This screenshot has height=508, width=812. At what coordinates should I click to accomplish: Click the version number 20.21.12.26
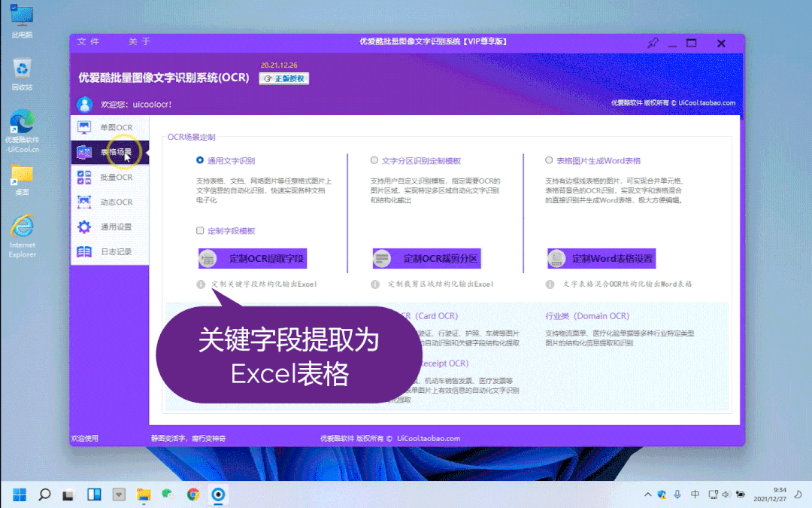point(279,65)
